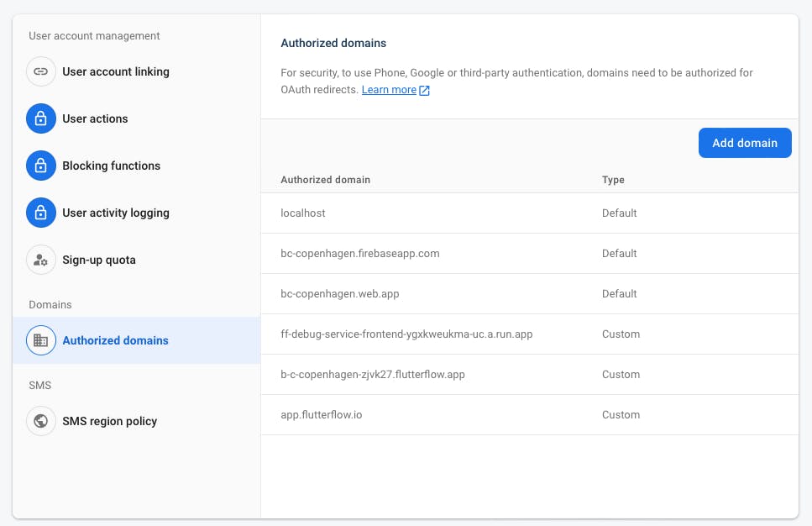The width and height of the screenshot is (812, 526).
Task: Follow the Learn more link
Action: pos(389,90)
